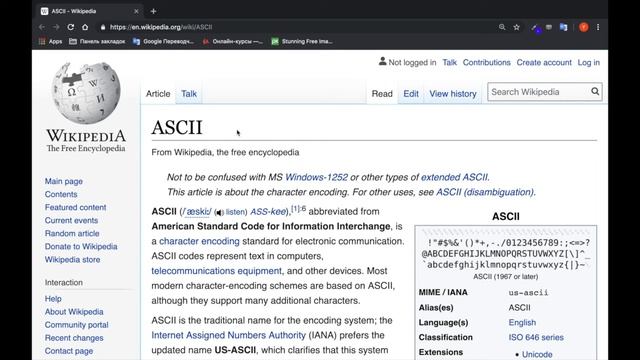The width and height of the screenshot is (640, 360).
Task: Reload the page with the refresh icon
Action: pos(71,27)
